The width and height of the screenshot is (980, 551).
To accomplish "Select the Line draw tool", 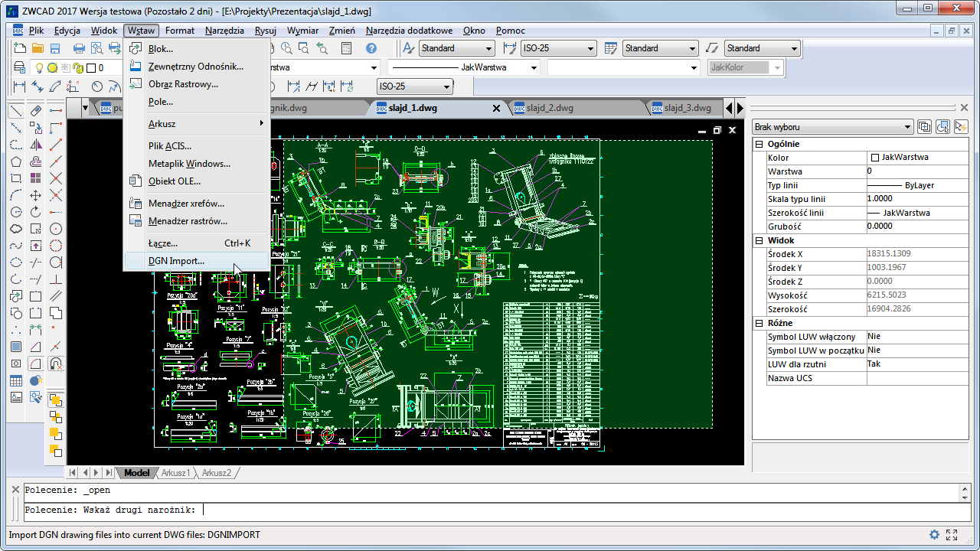I will 16,111.
